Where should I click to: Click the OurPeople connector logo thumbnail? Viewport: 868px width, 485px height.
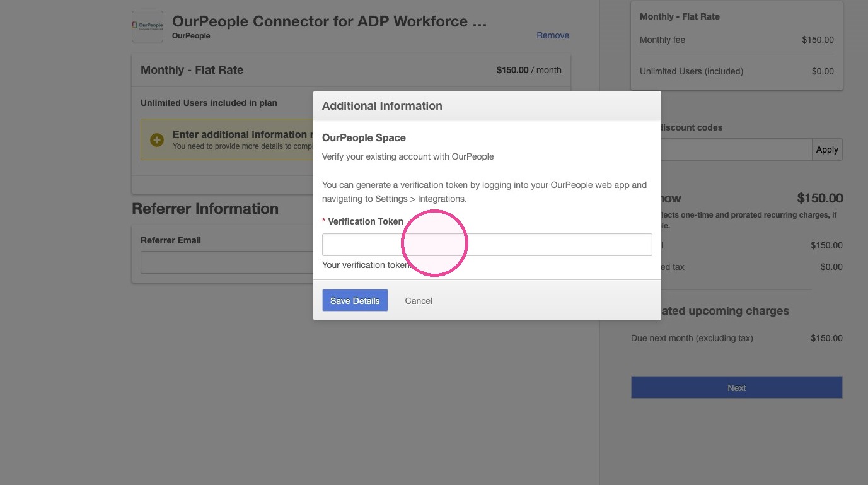click(148, 26)
